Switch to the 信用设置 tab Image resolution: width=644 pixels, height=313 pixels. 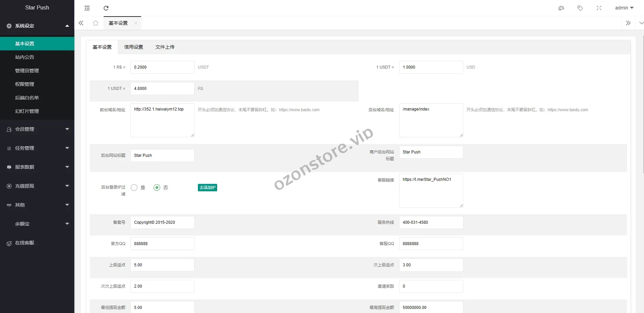[133, 47]
